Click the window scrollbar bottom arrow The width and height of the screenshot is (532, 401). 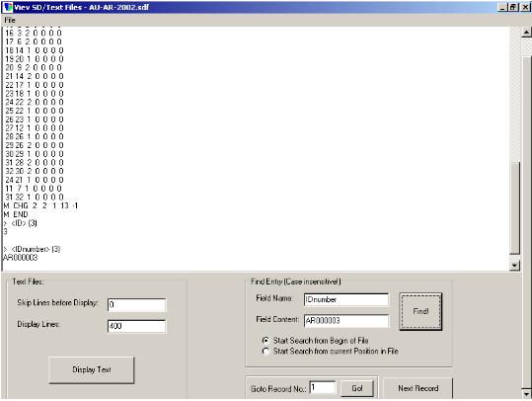[x=526, y=394]
